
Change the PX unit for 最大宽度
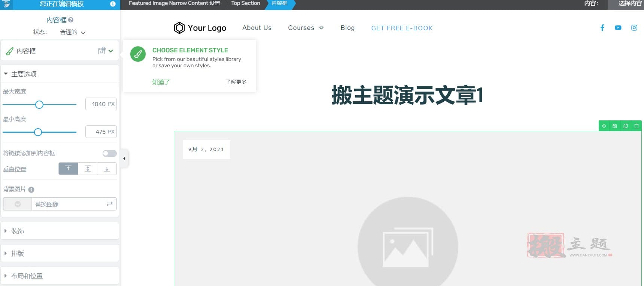pyautogui.click(x=111, y=104)
